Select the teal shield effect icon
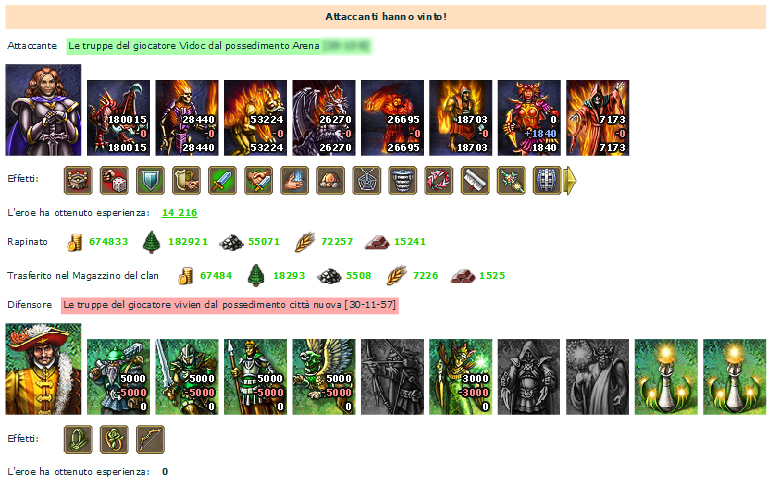The width and height of the screenshot is (768, 483). (x=150, y=180)
